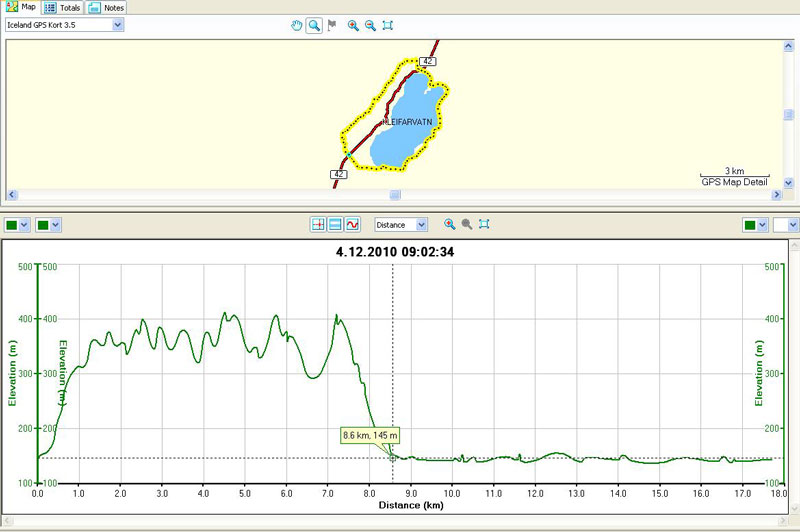The height and width of the screenshot is (532, 800).
Task: Fit the elevation graph to window
Action: click(484, 225)
